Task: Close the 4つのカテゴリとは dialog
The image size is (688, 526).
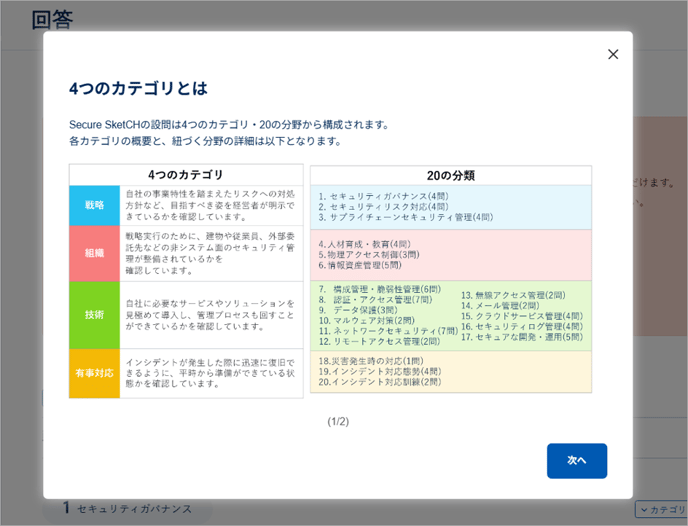Action: (613, 54)
